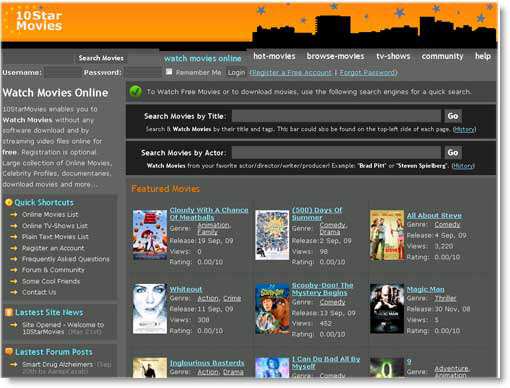The width and height of the screenshot is (510, 388).
Task: Open Online Movies List shortcut
Action: (x=50, y=214)
